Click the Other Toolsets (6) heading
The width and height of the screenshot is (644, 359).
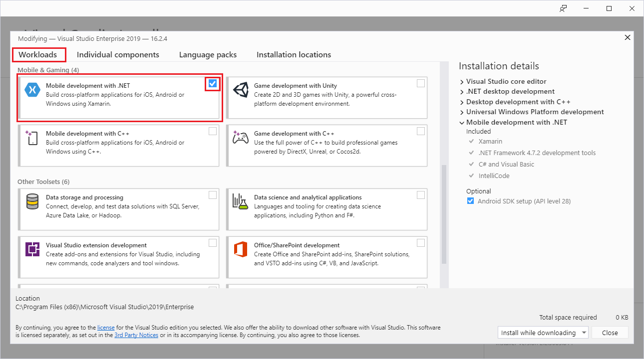(x=43, y=181)
